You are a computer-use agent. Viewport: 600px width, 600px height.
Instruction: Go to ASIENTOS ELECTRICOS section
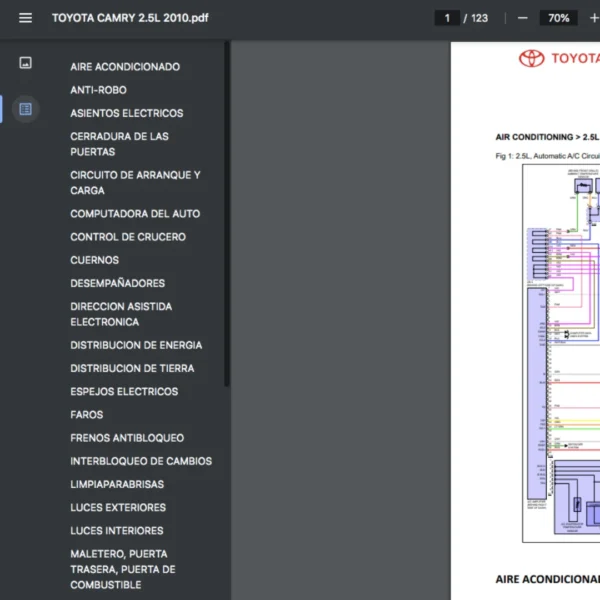[127, 113]
